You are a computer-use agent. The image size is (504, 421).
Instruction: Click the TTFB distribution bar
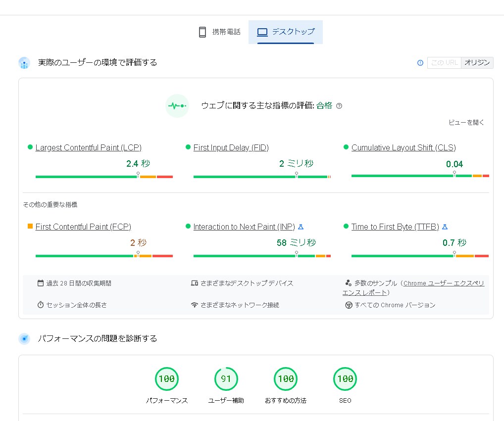pyautogui.click(x=420, y=256)
